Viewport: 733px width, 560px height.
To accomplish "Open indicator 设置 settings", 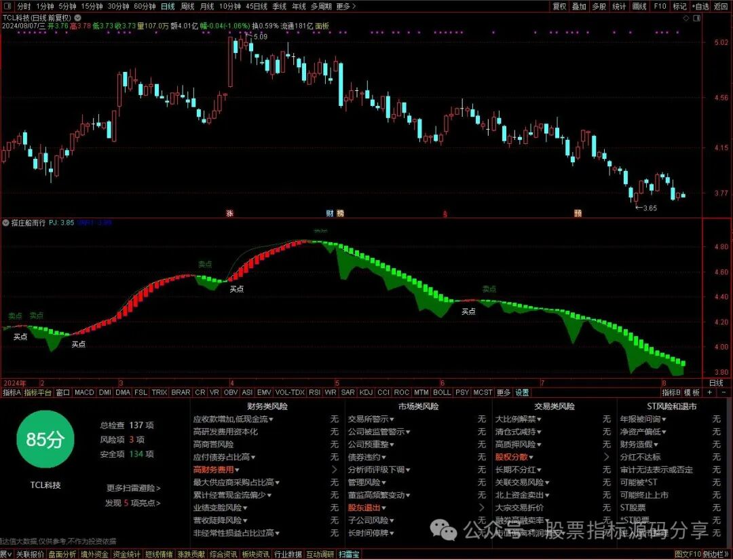I will click(x=522, y=392).
